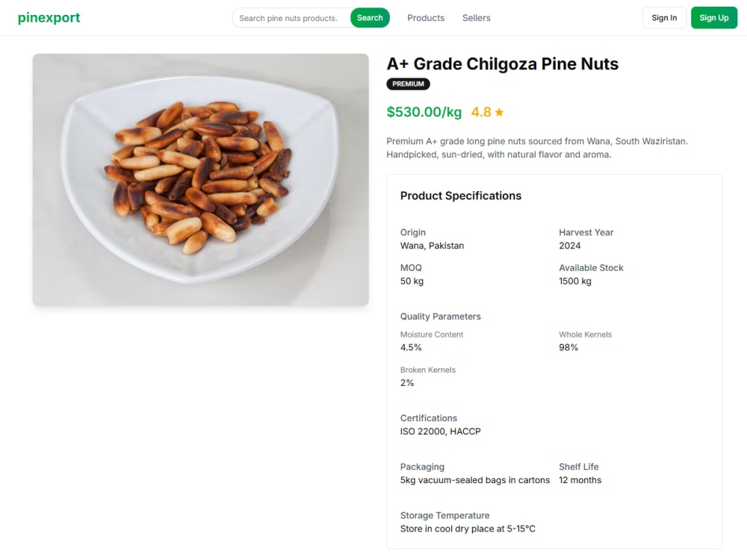This screenshot has width=747, height=560.
Task: Click the Wana, Pakistan origin value
Action: pyautogui.click(x=432, y=246)
